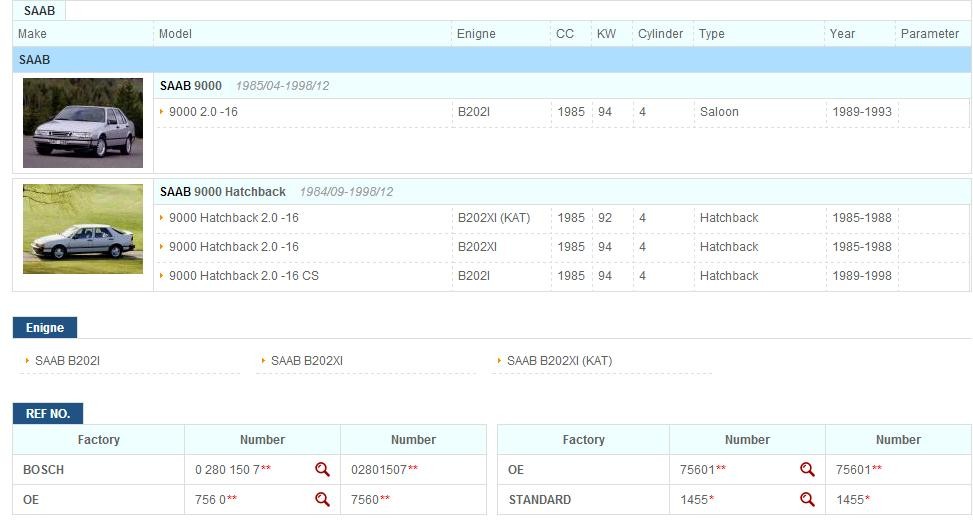
Task: Click the SAAB 9000 Hatchback heading
Action: tap(223, 192)
